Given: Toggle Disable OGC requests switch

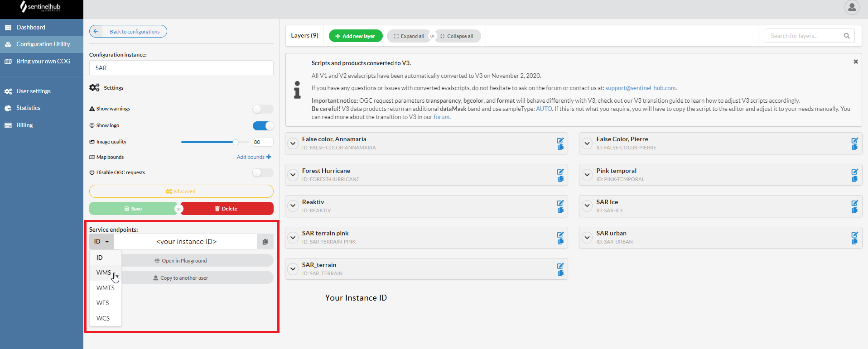Looking at the screenshot, I should coord(263,173).
